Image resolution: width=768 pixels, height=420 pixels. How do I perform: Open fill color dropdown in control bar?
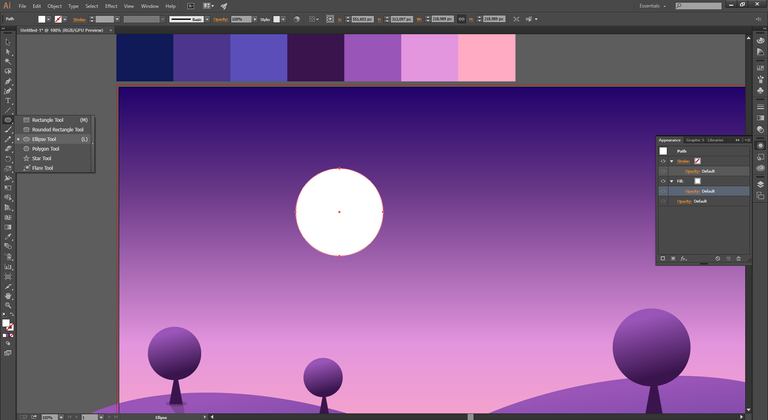(48, 19)
